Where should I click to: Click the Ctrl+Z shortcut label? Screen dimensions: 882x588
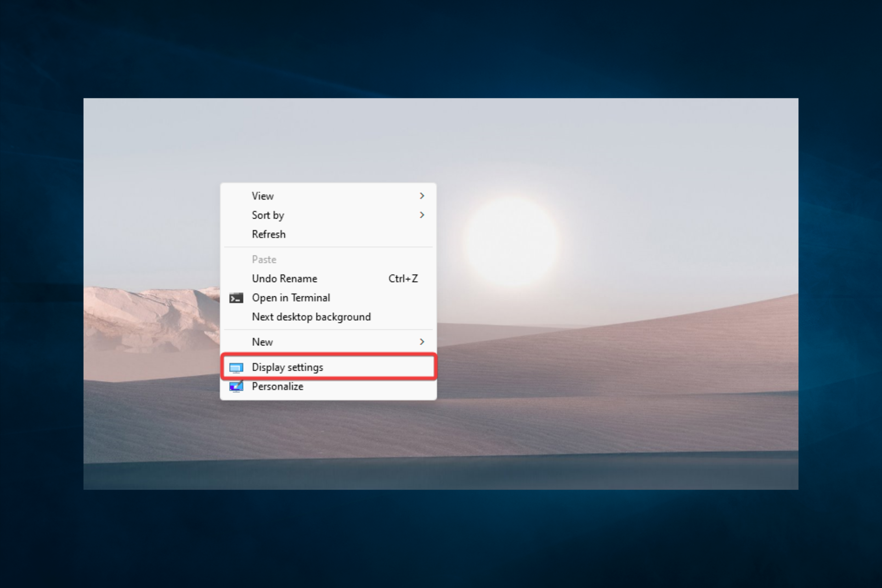(403, 278)
